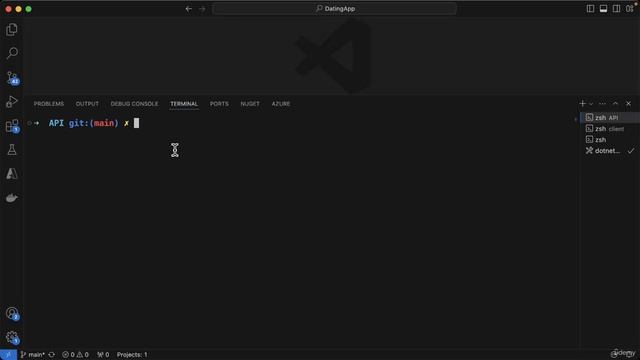
Task: Open the Search view in activity bar
Action: pyautogui.click(x=12, y=53)
